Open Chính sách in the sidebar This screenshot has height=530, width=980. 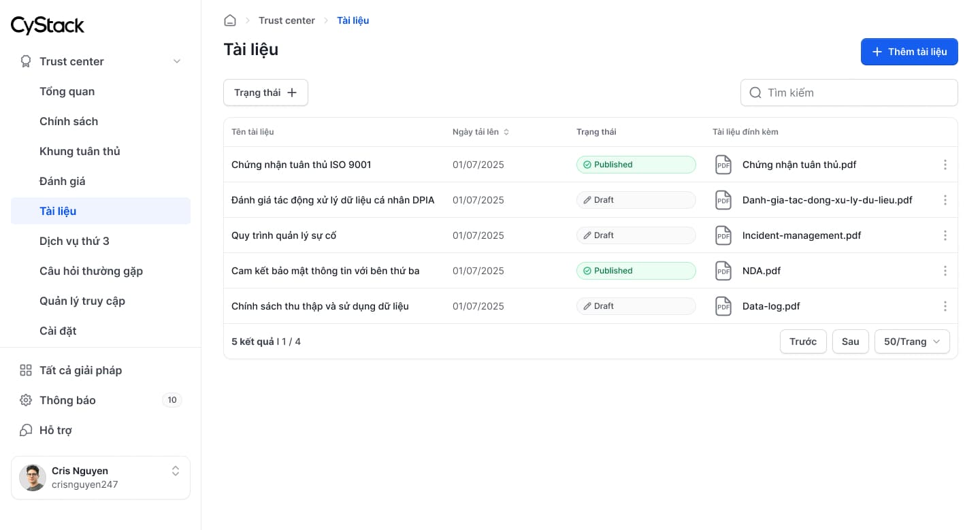(69, 121)
